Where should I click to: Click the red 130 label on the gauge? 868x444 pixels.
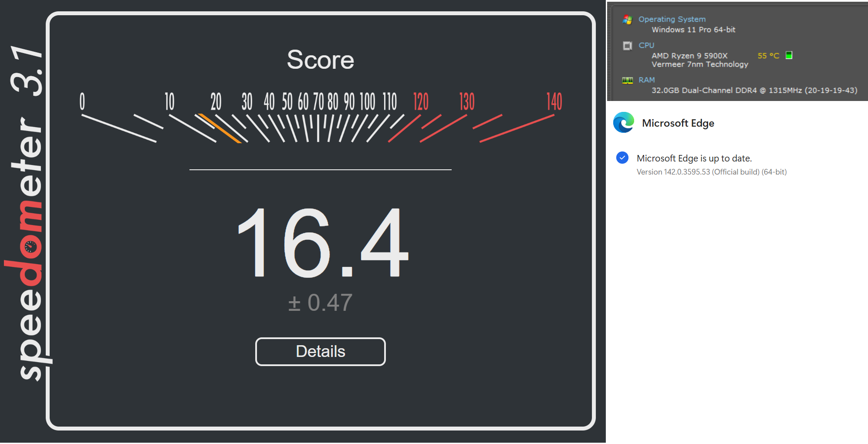(x=467, y=101)
